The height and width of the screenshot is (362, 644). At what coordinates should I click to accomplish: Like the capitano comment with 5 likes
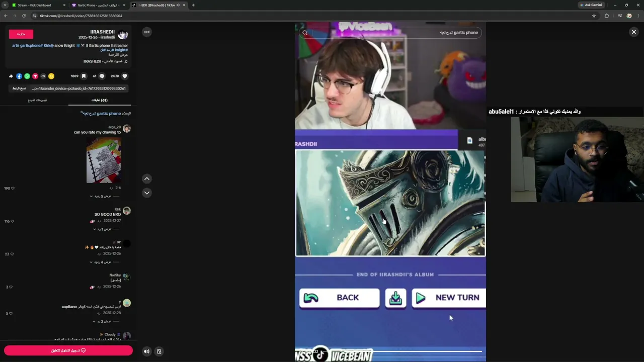tap(11, 314)
